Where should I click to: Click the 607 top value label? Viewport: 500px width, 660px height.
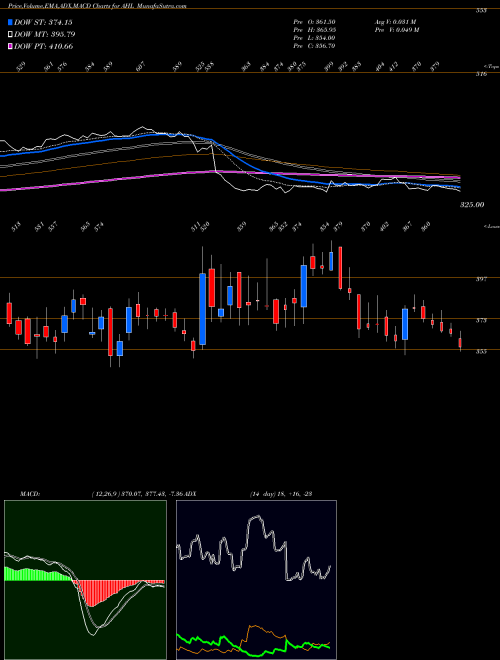pyautogui.click(x=141, y=66)
